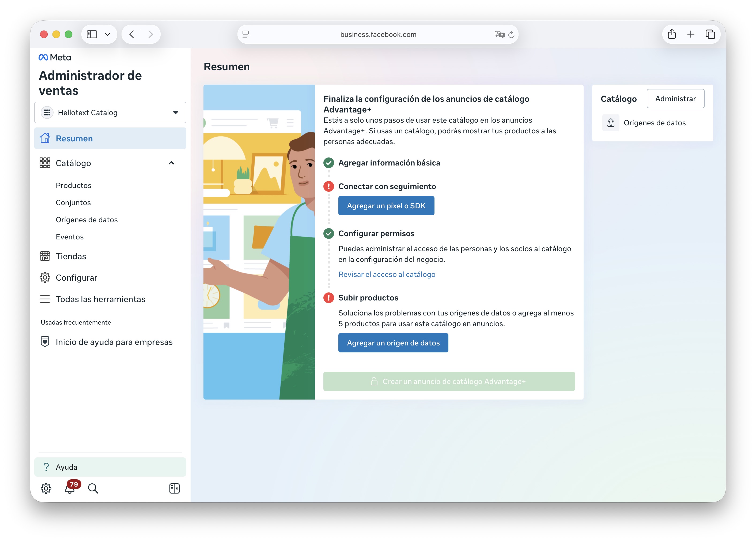The image size is (756, 542).
Task: Click Agregar un píxel o SDK
Action: (386, 206)
